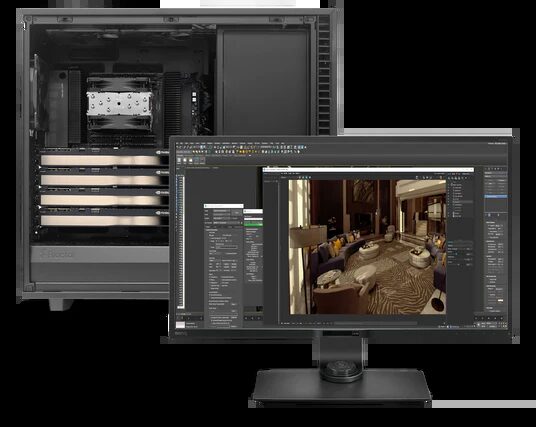Click the white title bar of render window
This screenshot has height=427, width=536.
368,170
